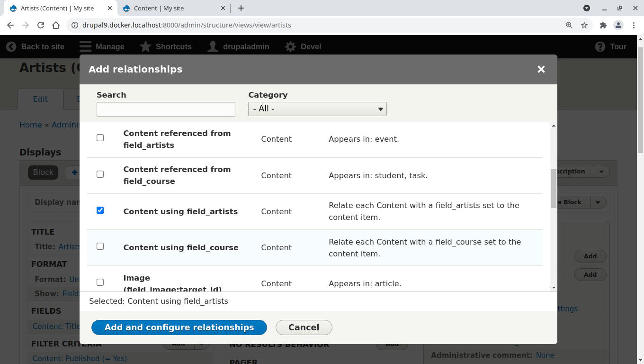The height and width of the screenshot is (364, 644).
Task: Open the Category dropdown
Action: 317,109
